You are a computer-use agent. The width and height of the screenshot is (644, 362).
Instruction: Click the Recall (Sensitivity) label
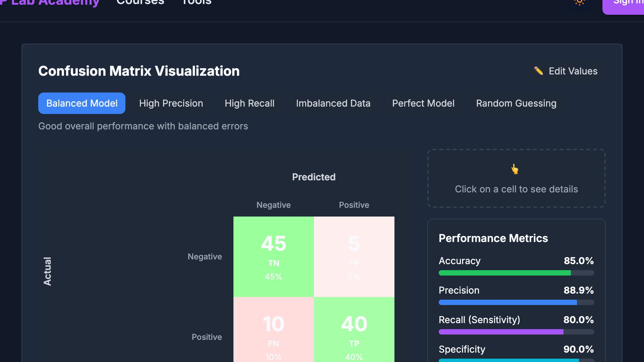479,320
